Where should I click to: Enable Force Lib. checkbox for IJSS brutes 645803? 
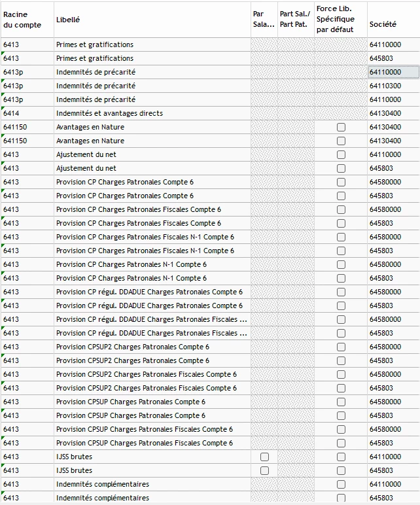(x=341, y=470)
